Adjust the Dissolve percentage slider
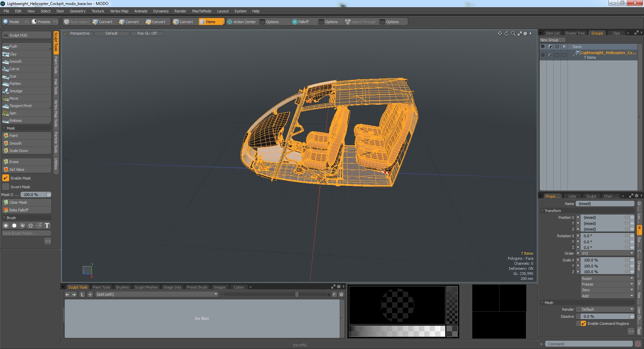The width and height of the screenshot is (644, 349). click(x=607, y=316)
